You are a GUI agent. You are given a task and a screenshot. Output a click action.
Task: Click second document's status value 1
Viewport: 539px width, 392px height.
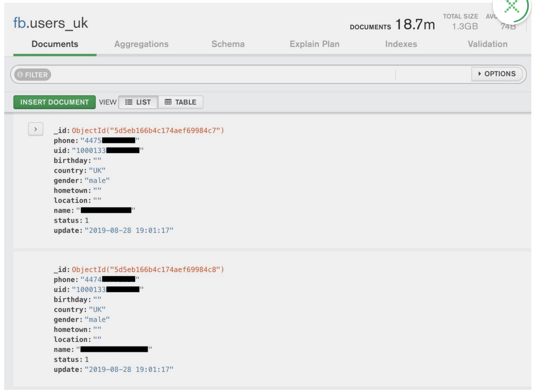click(x=87, y=360)
